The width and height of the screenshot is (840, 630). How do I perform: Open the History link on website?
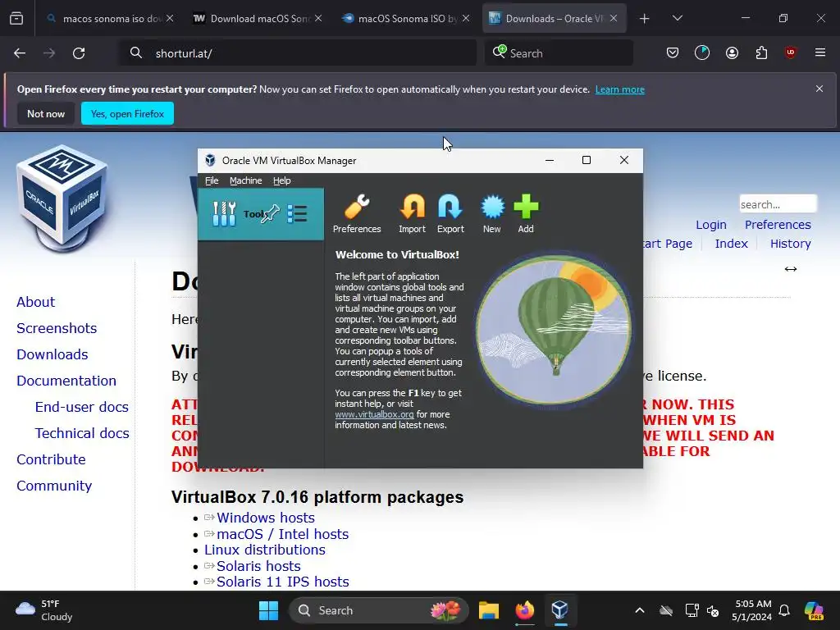[790, 243]
